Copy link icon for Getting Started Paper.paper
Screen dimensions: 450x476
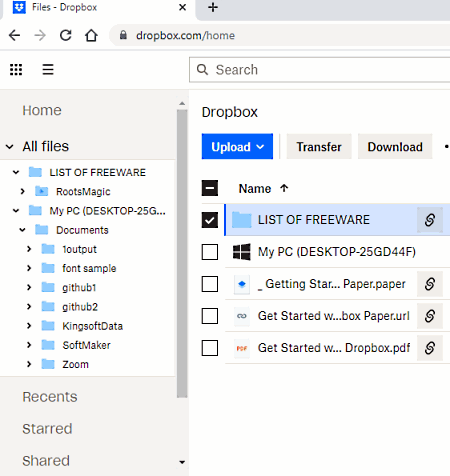[x=430, y=284]
